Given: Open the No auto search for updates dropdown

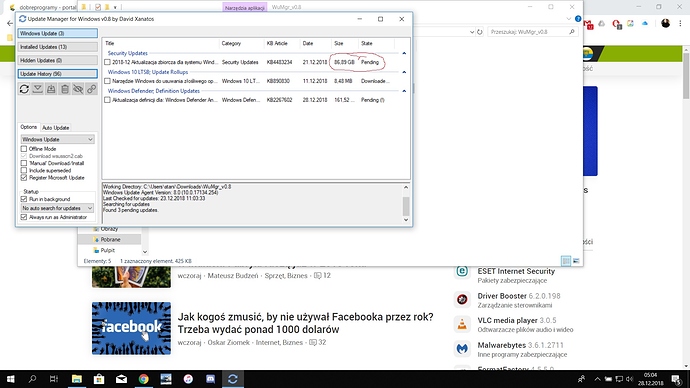Looking at the screenshot, I should click(58, 208).
